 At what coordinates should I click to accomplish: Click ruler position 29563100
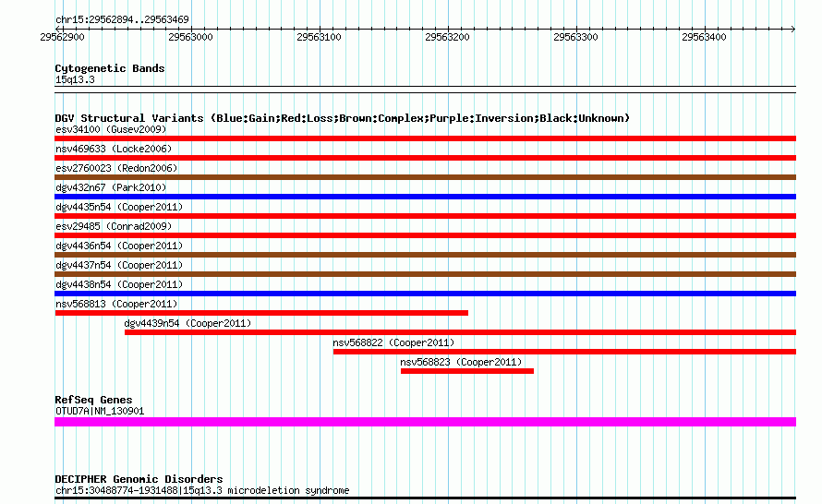click(320, 37)
